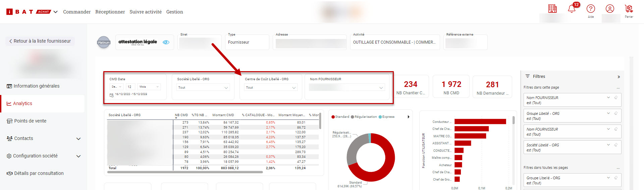644x190 pixels.
Task: Toggle Express series in donut legend
Action: click(386, 117)
